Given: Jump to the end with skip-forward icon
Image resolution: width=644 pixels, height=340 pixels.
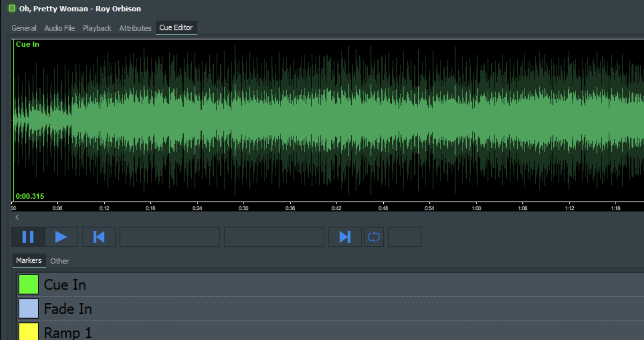Looking at the screenshot, I should [345, 237].
